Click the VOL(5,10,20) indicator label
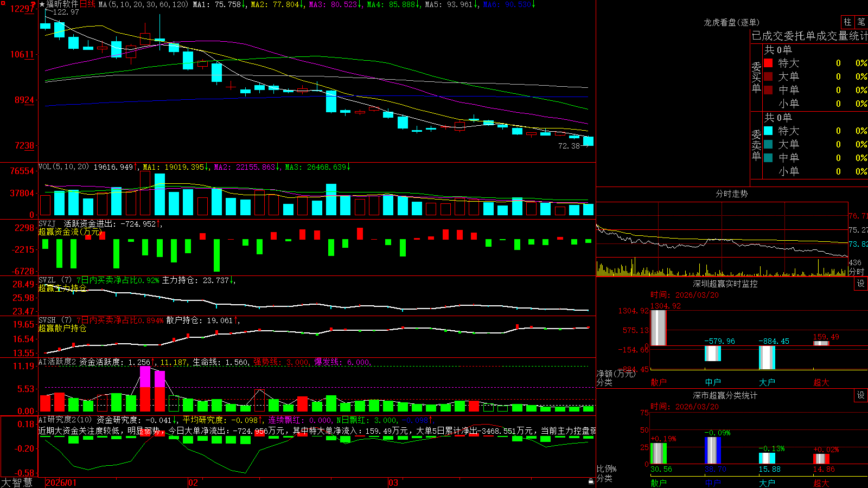The image size is (868, 488). tap(63, 167)
